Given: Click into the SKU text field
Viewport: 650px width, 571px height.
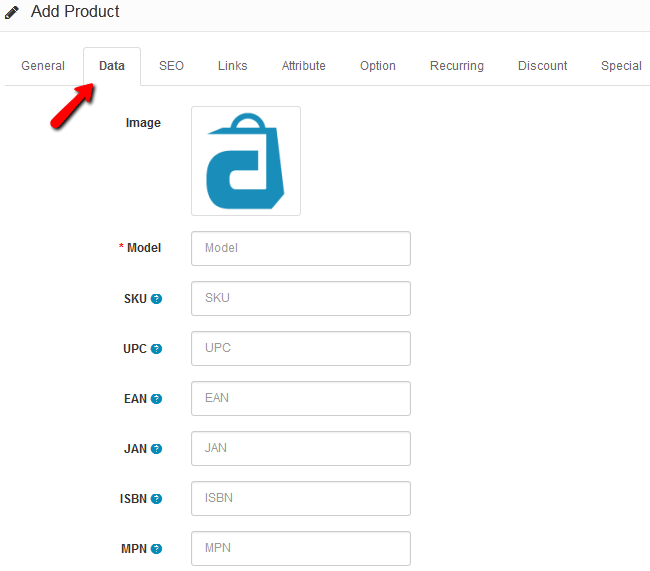Looking at the screenshot, I should coord(301,299).
